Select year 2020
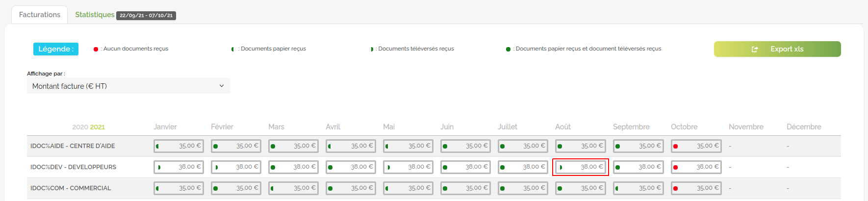Image resolution: width=868 pixels, height=201 pixels. click(80, 127)
